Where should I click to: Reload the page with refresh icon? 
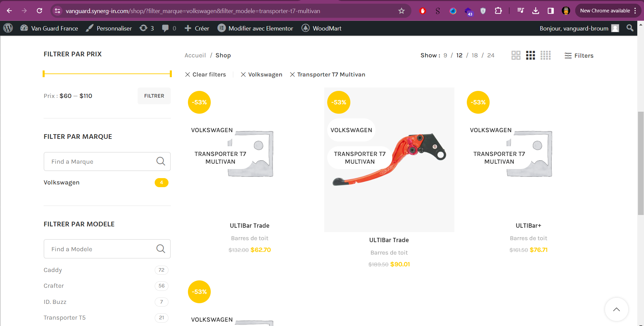39,11
